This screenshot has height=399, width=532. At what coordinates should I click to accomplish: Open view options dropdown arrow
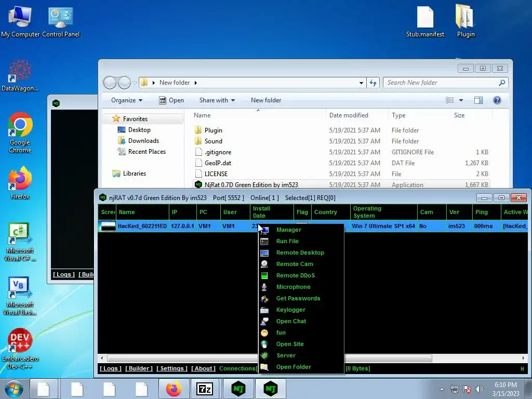coord(461,100)
